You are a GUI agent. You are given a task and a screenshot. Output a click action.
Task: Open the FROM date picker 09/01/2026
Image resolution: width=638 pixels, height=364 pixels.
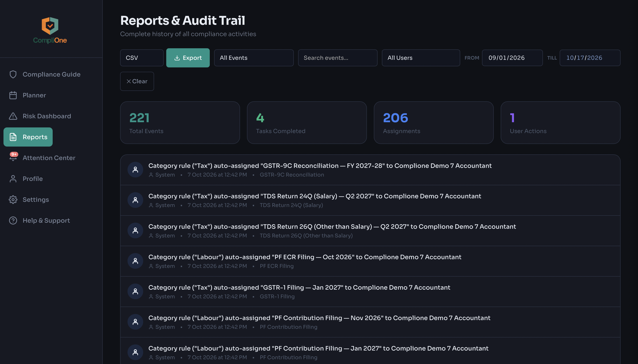tap(512, 58)
